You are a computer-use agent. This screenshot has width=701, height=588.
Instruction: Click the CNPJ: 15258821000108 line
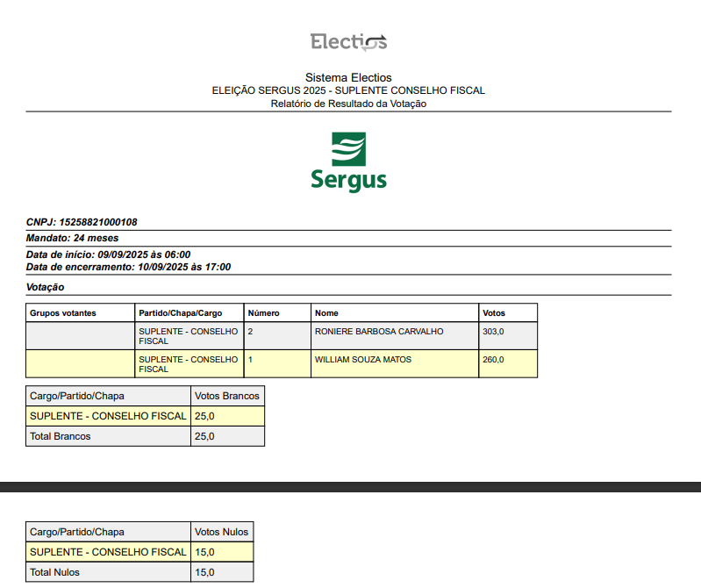click(82, 222)
